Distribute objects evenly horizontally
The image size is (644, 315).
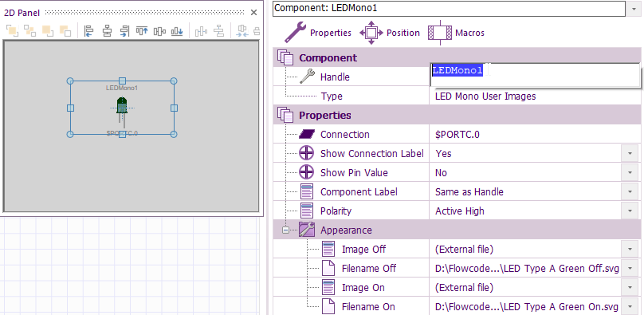201,31
